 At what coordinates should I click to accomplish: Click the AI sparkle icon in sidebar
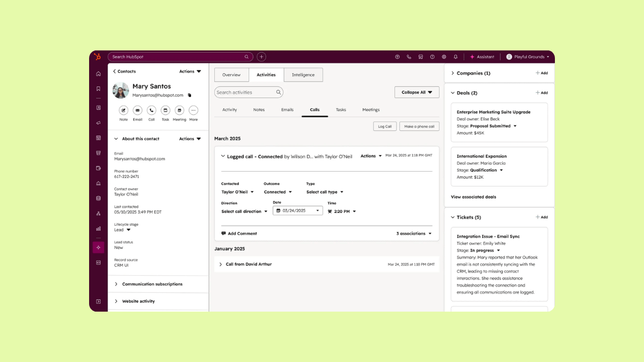point(98,247)
